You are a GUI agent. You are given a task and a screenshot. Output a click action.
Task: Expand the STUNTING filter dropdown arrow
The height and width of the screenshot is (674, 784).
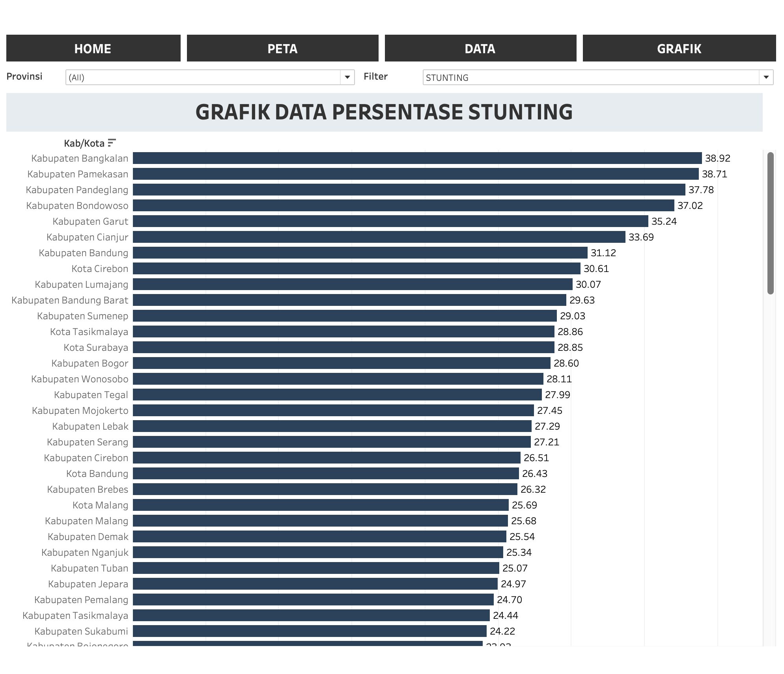tap(766, 77)
